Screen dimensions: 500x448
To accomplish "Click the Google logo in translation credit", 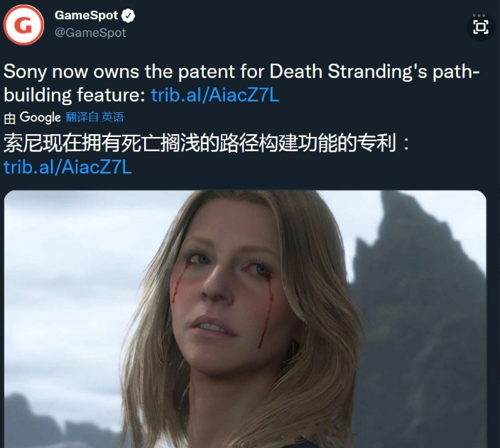I will (x=40, y=117).
